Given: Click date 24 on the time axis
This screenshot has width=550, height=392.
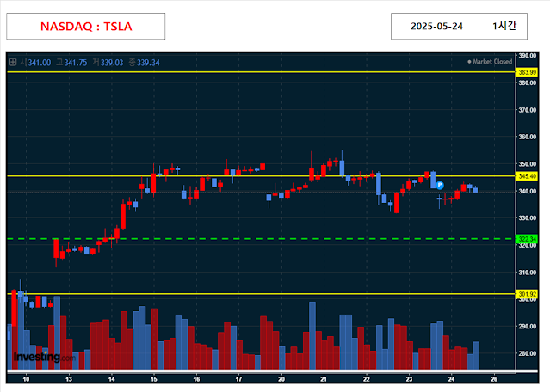Looking at the screenshot, I should pyautogui.click(x=451, y=379).
